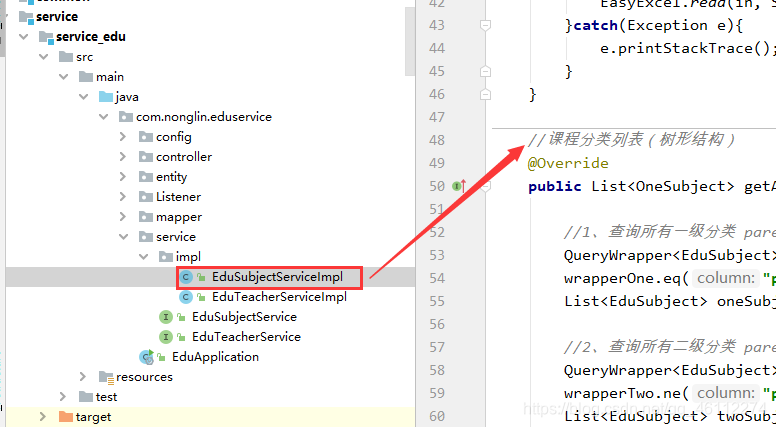Select the mapper package name

click(x=179, y=217)
